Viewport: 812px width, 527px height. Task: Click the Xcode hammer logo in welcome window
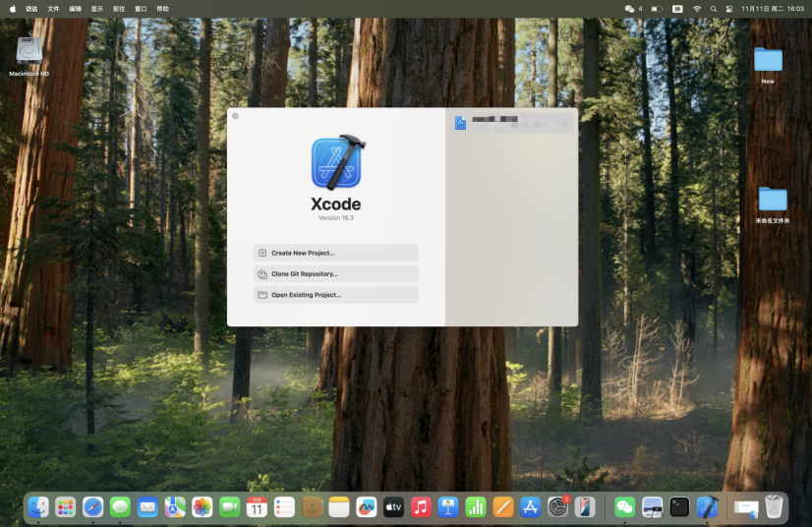pos(337,162)
